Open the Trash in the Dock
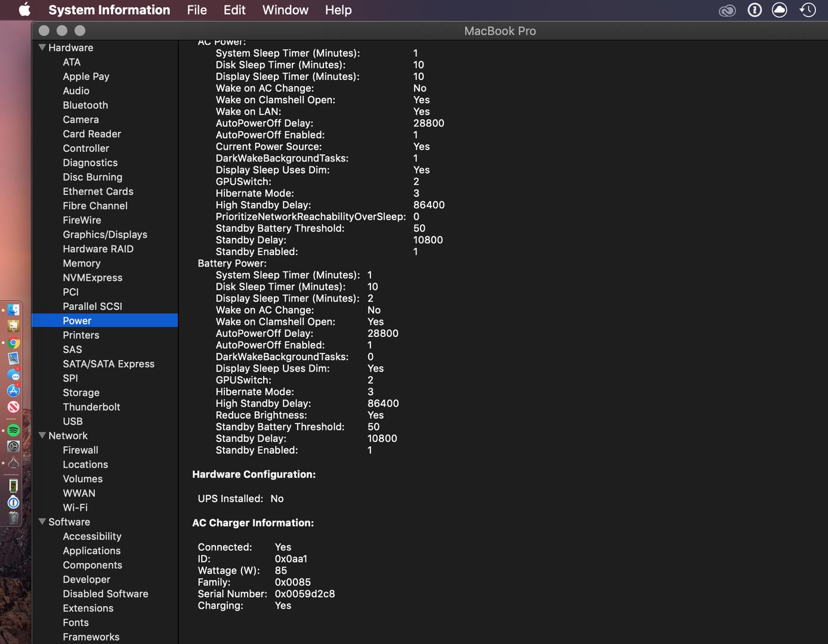This screenshot has height=644, width=828. pos(13,518)
